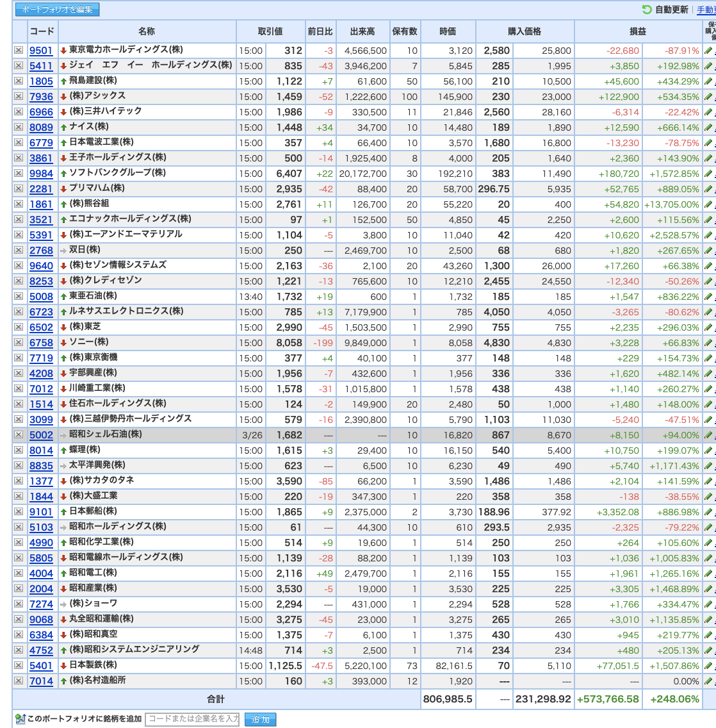Remove row 5401 日本製鉄 with X icon

pos(19,665)
